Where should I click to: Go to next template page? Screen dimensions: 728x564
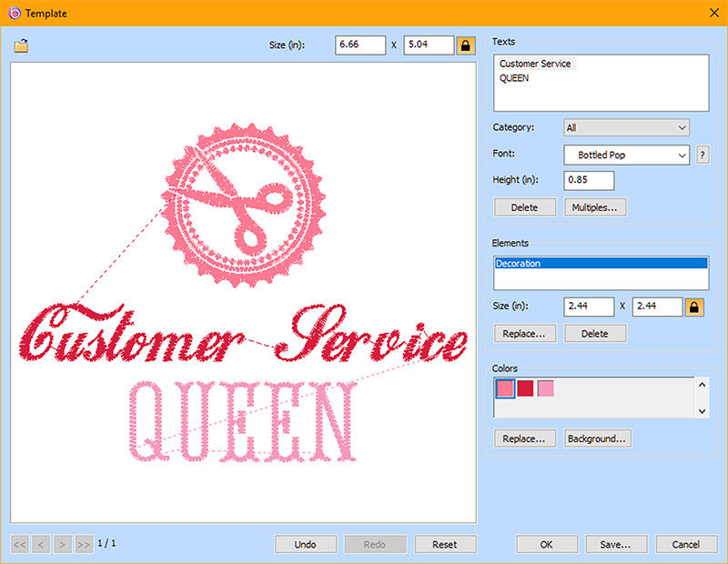[63, 544]
